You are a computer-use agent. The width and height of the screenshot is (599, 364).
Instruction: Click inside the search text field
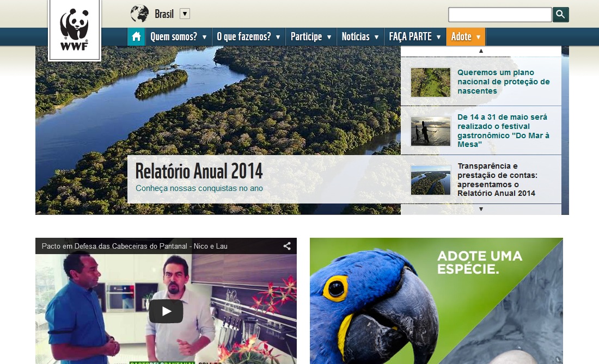tap(499, 15)
